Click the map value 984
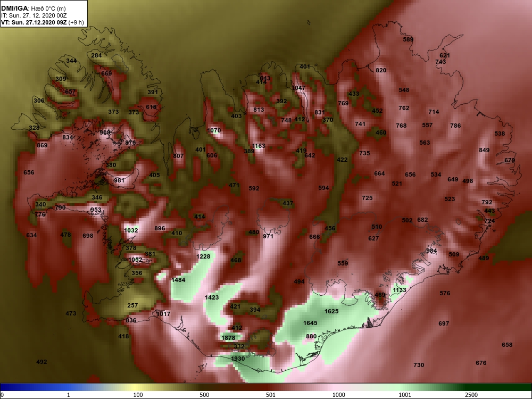Screen dimensions: 532x399 coord(431,251)
